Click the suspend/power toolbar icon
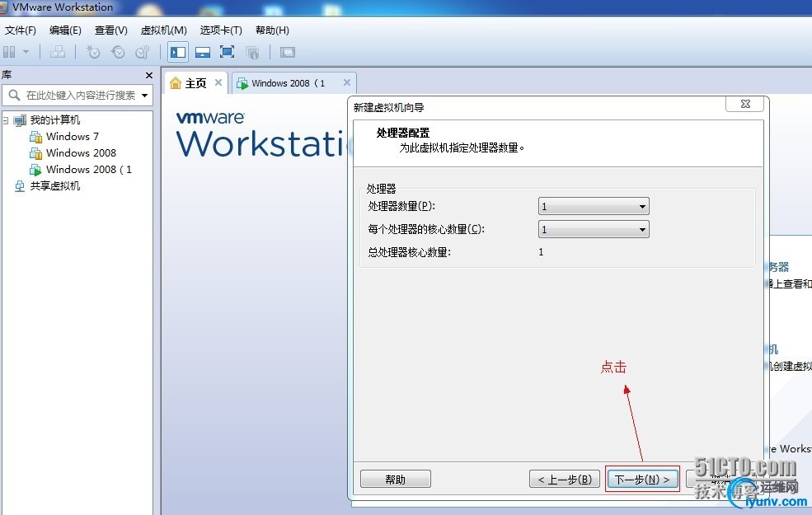Viewport: 812px width, 515px height. (x=9, y=52)
